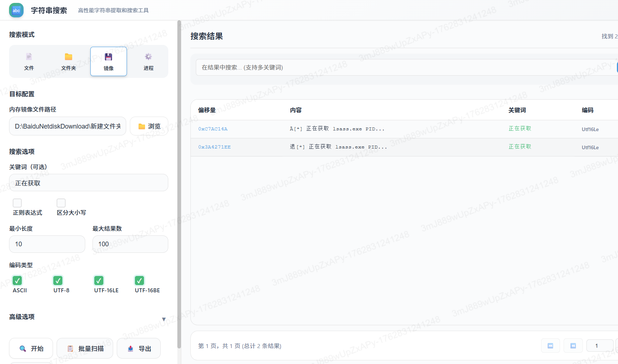Click the search-within-results field
The image size is (618, 364).
tap(407, 67)
